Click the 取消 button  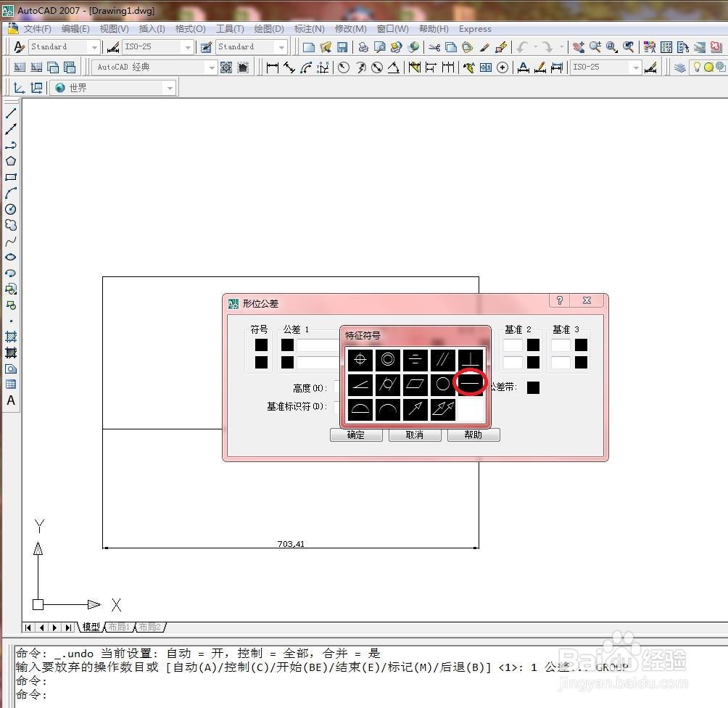tap(415, 435)
